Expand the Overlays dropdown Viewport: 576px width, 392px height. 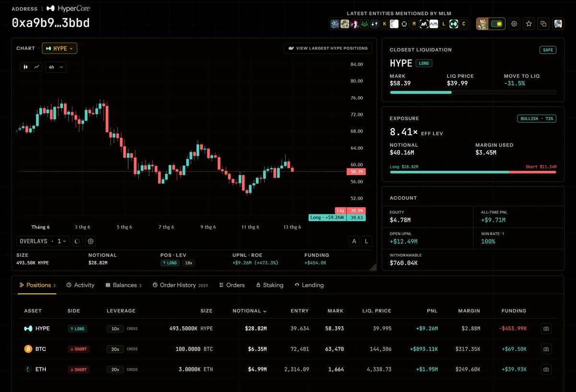43,241
